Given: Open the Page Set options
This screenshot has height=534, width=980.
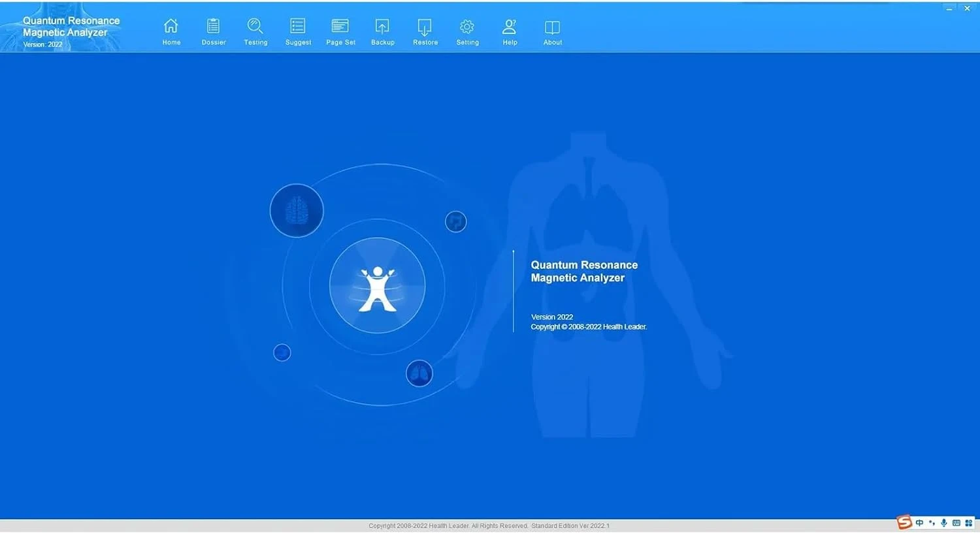Looking at the screenshot, I should (340, 32).
